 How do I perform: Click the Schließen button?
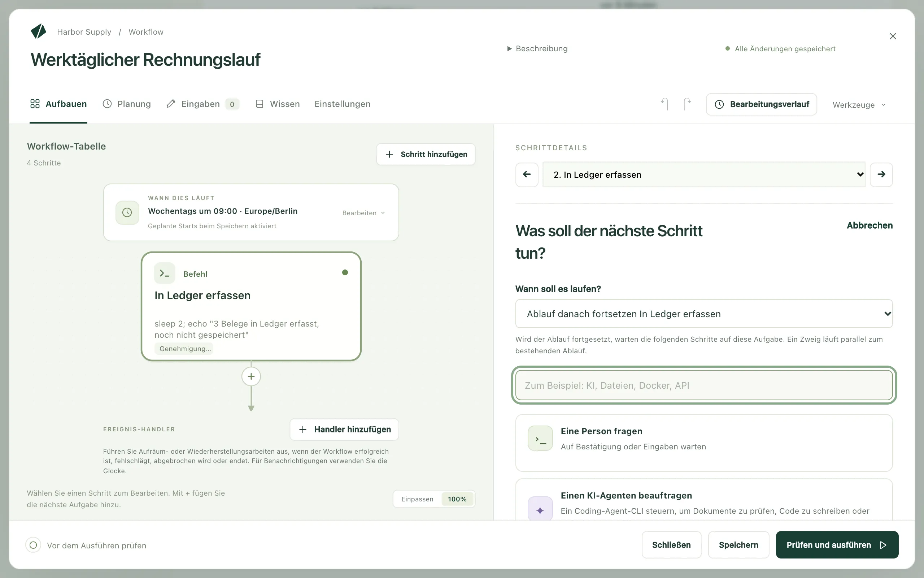pyautogui.click(x=671, y=545)
